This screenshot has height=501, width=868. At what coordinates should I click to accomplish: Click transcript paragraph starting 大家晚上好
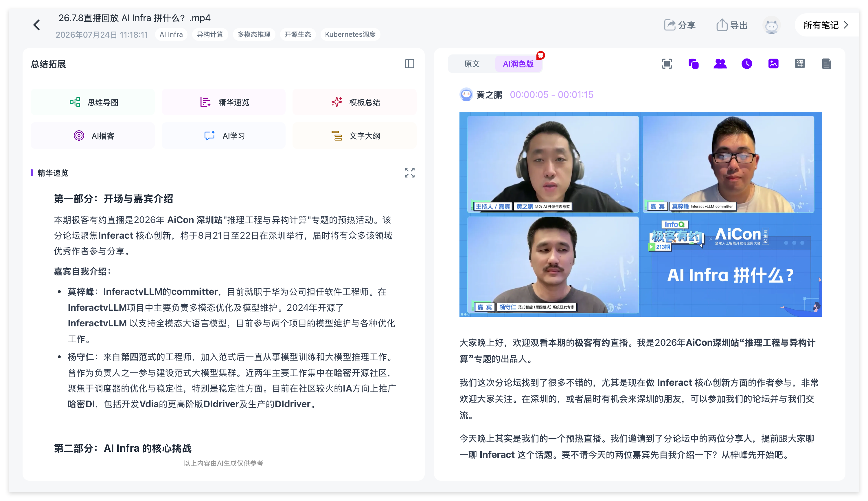point(637,351)
